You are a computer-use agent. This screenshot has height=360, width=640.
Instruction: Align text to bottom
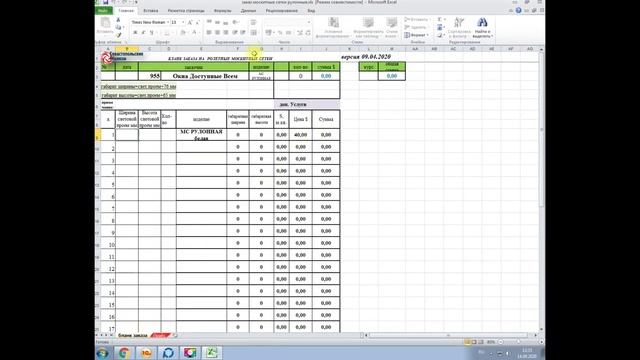(225, 22)
